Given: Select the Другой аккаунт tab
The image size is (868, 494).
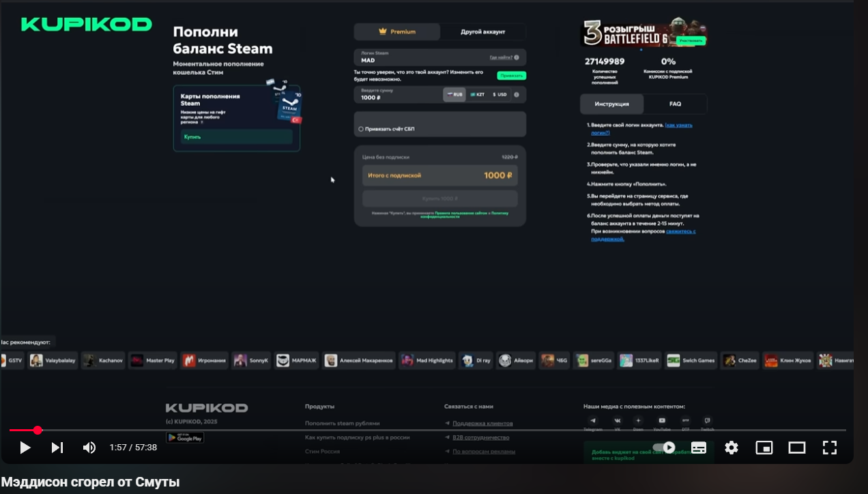Looking at the screenshot, I should pyautogui.click(x=483, y=31).
